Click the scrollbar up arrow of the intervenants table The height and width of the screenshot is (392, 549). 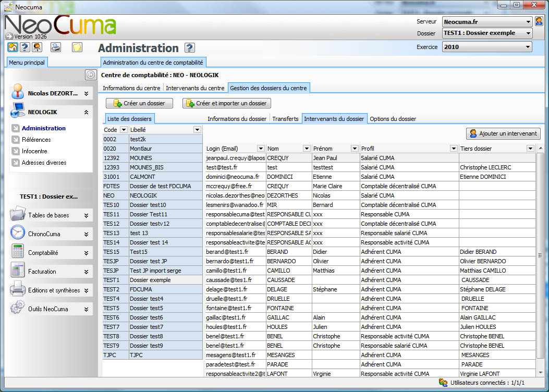pyautogui.click(x=541, y=149)
